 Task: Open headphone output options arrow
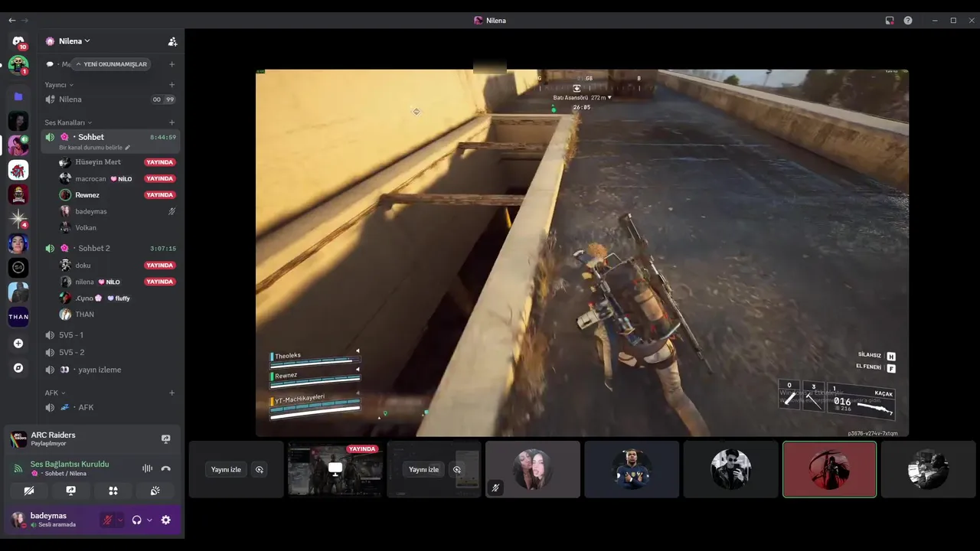point(149,520)
